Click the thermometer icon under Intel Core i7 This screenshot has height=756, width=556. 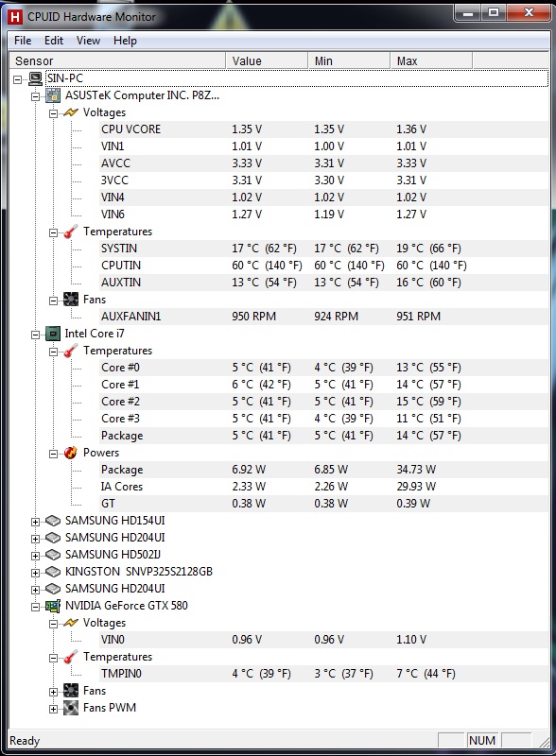coord(71,351)
